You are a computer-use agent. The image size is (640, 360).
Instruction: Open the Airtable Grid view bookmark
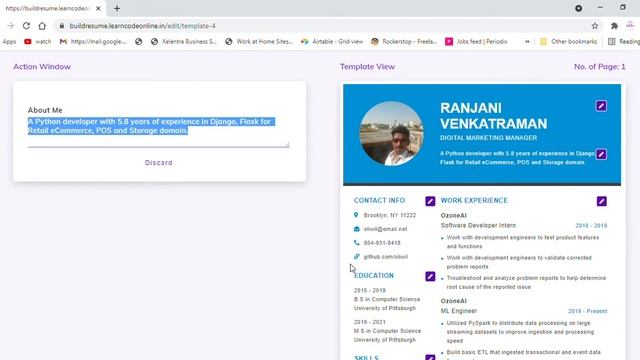[332, 42]
